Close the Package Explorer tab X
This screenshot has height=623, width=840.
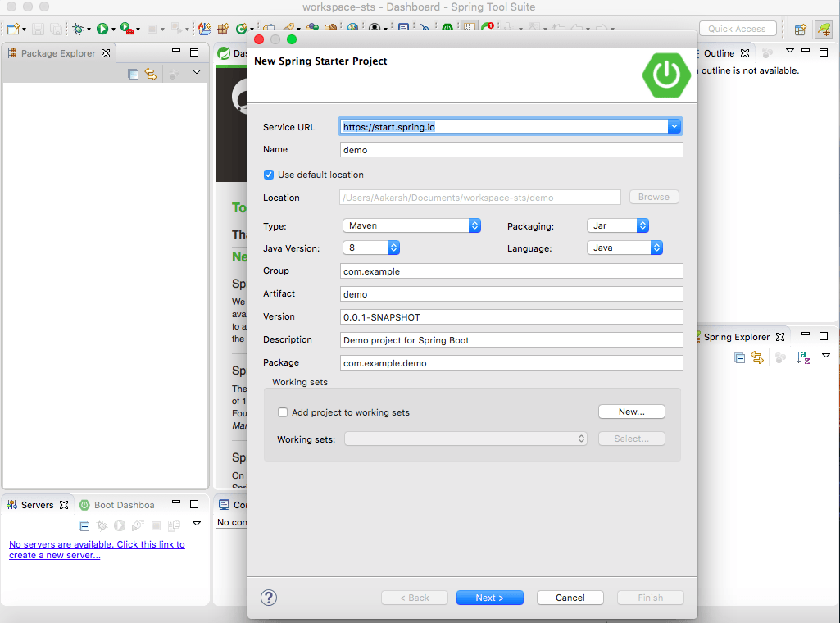(106, 53)
